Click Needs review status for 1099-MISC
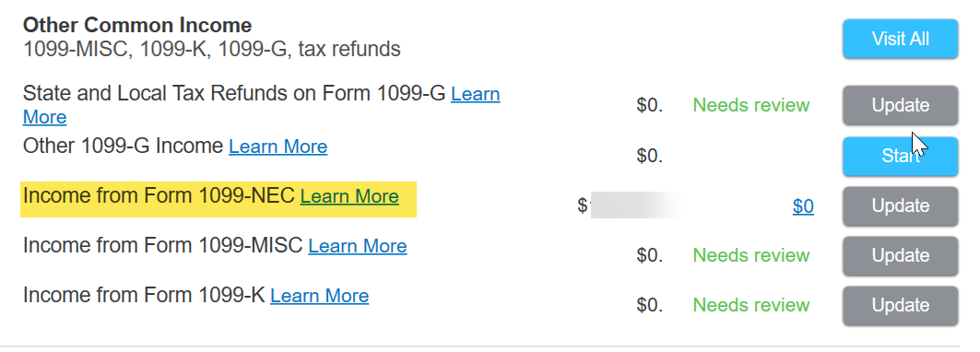The image size is (980, 352). [751, 255]
